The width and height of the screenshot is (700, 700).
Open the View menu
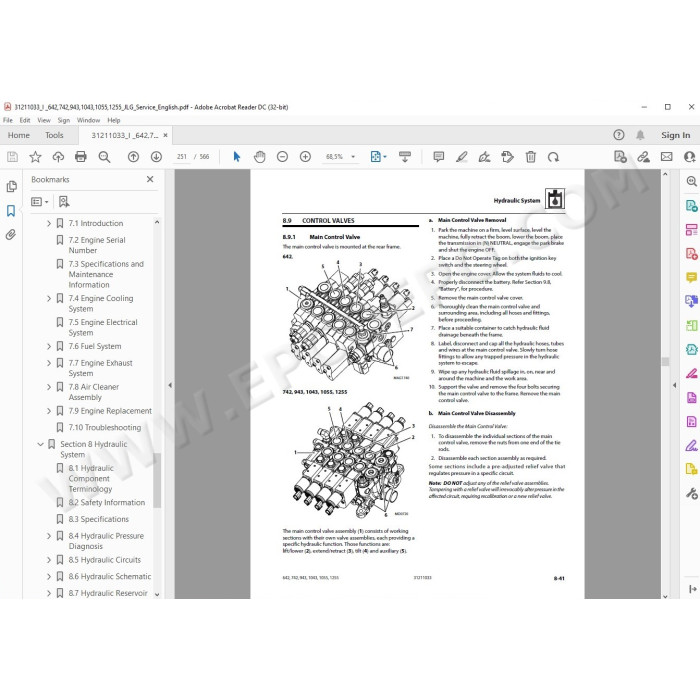click(x=44, y=120)
